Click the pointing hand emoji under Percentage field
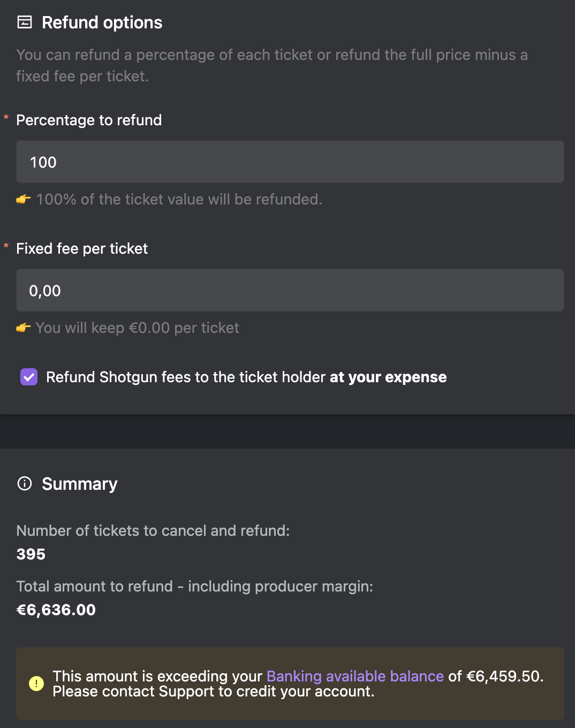575x728 pixels. click(24, 200)
